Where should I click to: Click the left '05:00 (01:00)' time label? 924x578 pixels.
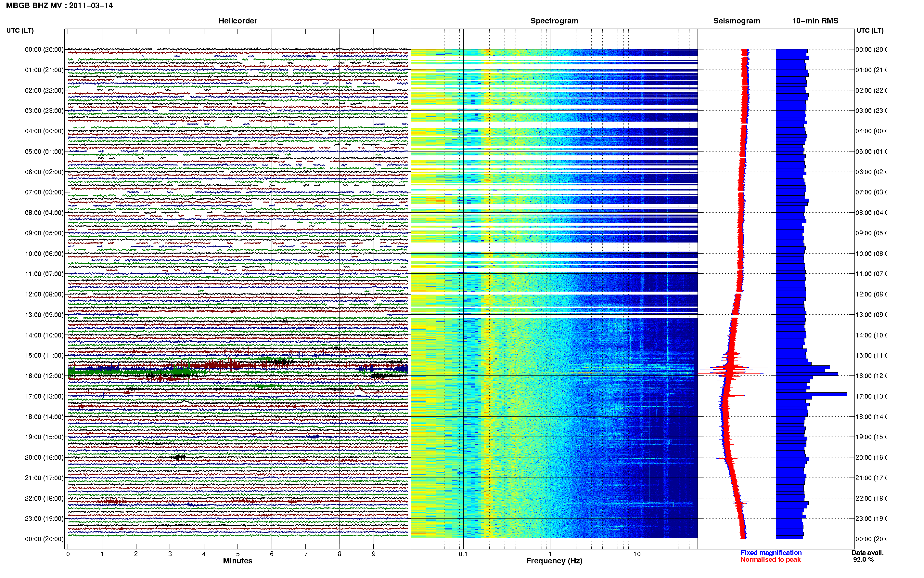44,151
